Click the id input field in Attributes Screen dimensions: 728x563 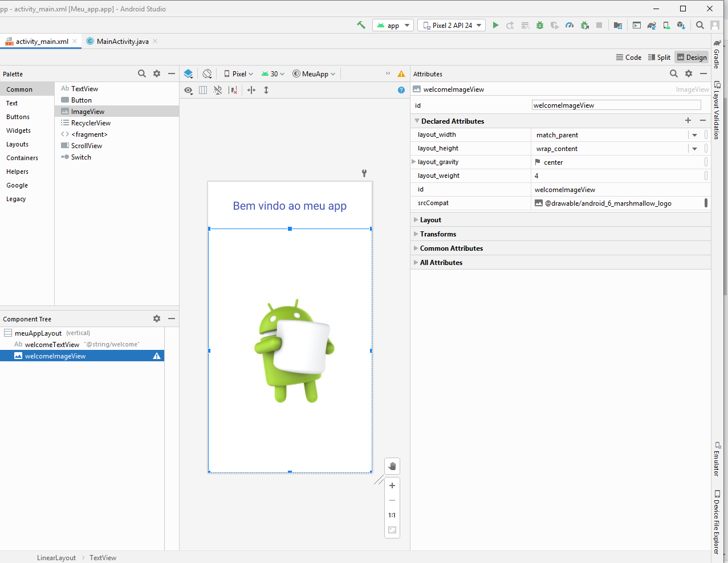616,105
